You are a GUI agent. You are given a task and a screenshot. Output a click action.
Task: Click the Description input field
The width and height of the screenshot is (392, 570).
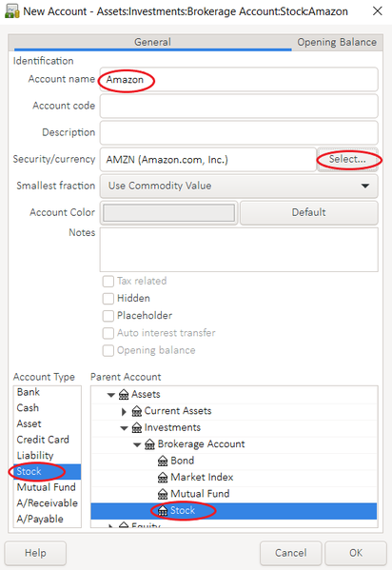(239, 132)
